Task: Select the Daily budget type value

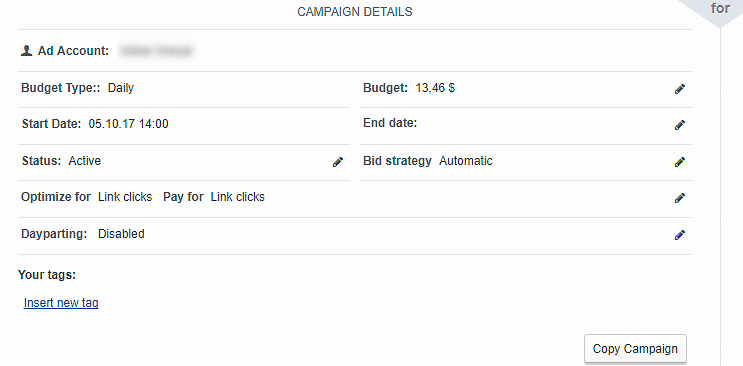Action: 121,88
